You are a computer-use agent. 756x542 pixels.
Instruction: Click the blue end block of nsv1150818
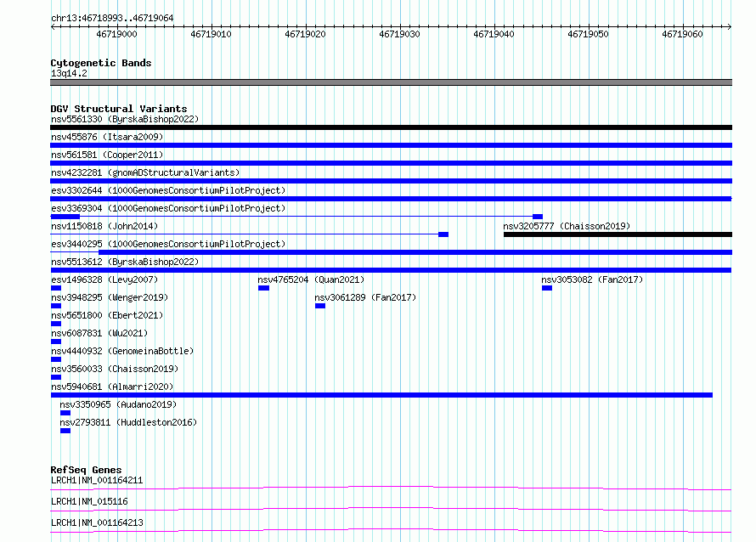pyautogui.click(x=443, y=234)
